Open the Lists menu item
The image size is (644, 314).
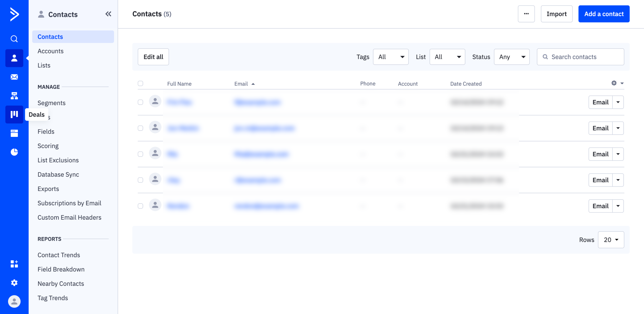[44, 65]
